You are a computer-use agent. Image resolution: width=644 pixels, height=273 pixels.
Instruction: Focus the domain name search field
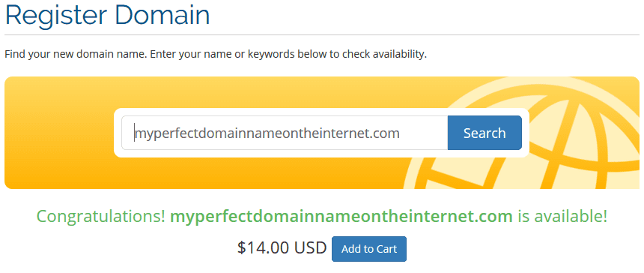pyautogui.click(x=285, y=133)
